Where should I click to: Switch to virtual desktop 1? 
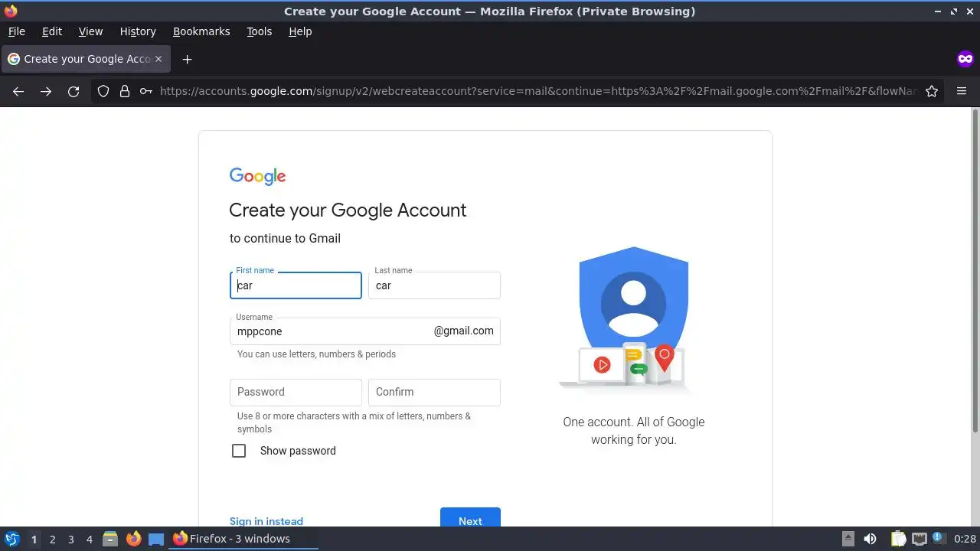[34, 539]
